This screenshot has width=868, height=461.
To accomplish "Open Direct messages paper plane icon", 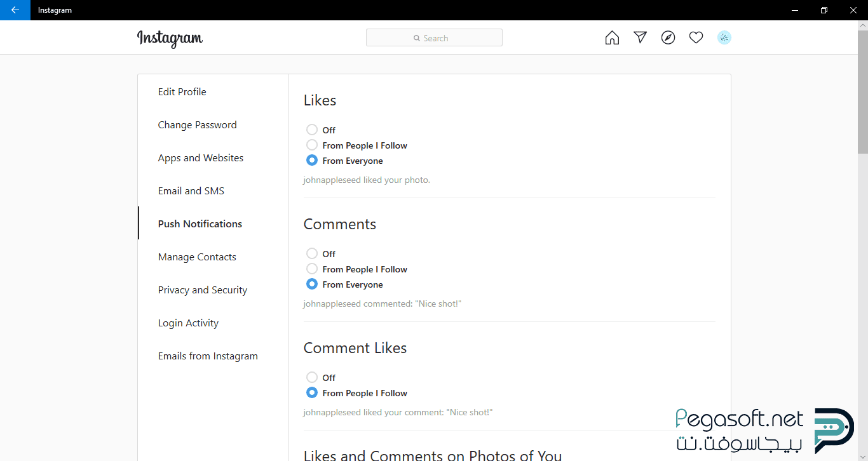I will click(x=640, y=37).
